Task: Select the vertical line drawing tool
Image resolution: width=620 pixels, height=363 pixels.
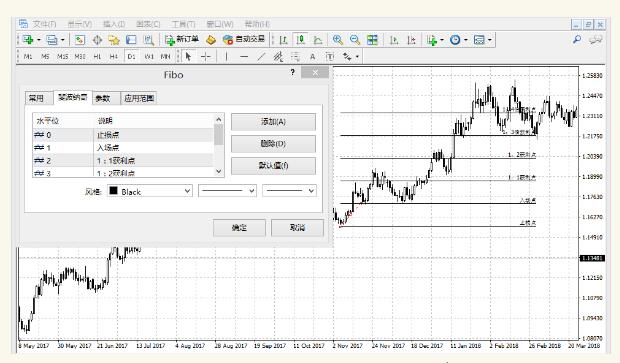Action: (x=226, y=57)
